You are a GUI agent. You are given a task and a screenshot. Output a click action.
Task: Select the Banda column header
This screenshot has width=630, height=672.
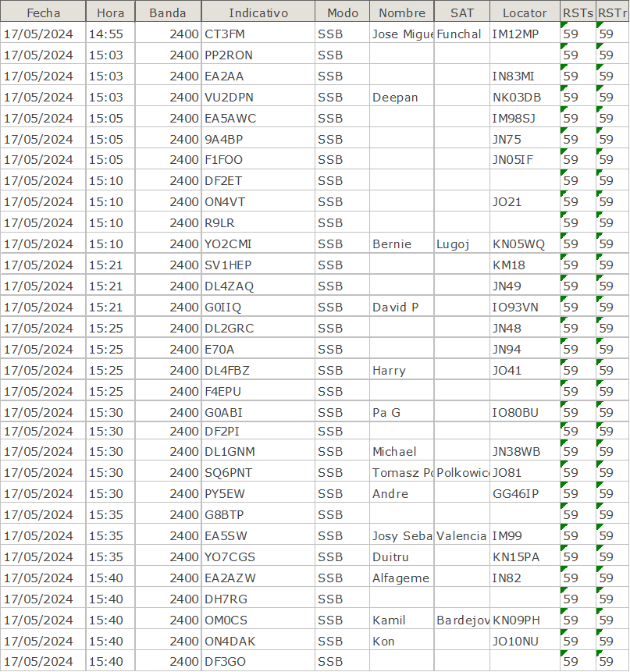(x=168, y=12)
